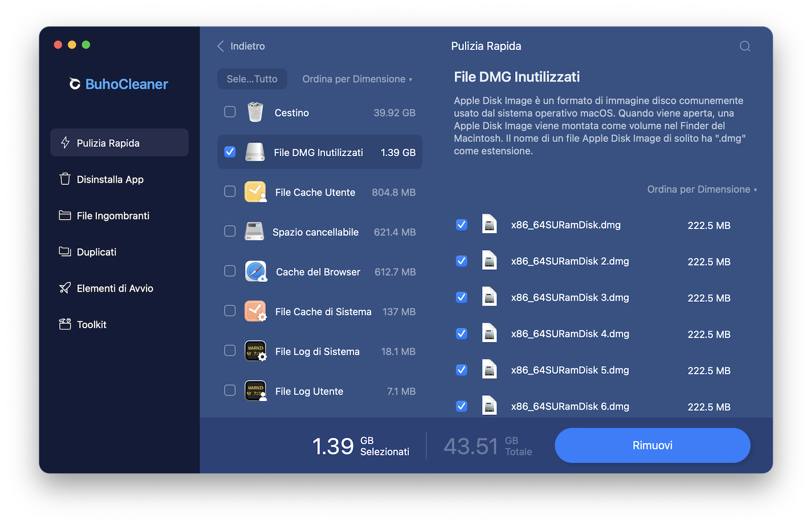
Task: Select the Cache del Browser row label
Action: point(318,272)
